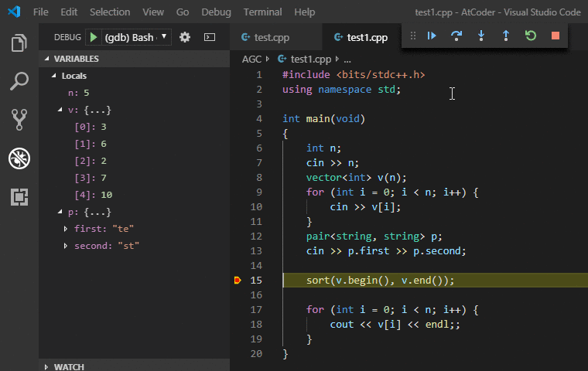Expand the WATCH section
588x371 pixels.
(x=70, y=366)
